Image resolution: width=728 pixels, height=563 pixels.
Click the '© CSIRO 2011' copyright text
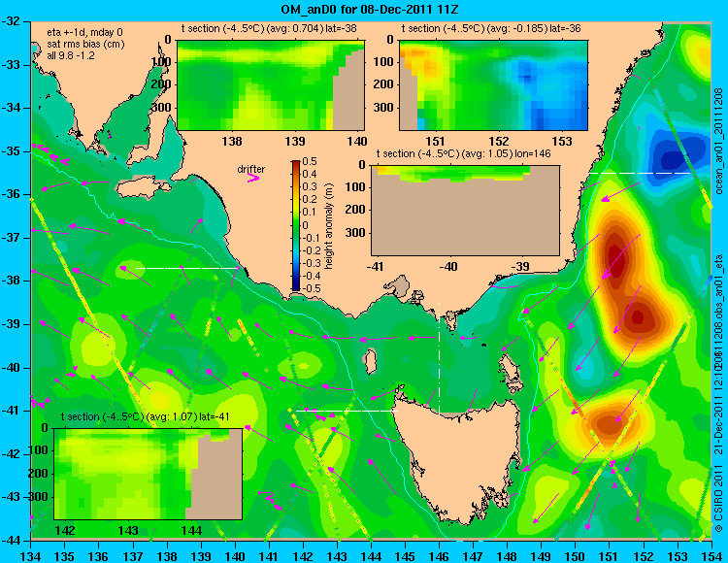(718, 498)
